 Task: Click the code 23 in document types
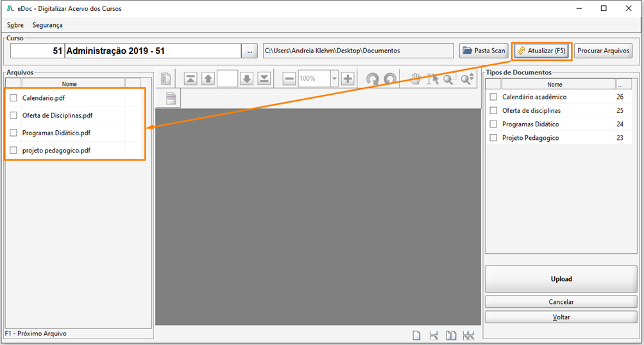[x=620, y=138]
